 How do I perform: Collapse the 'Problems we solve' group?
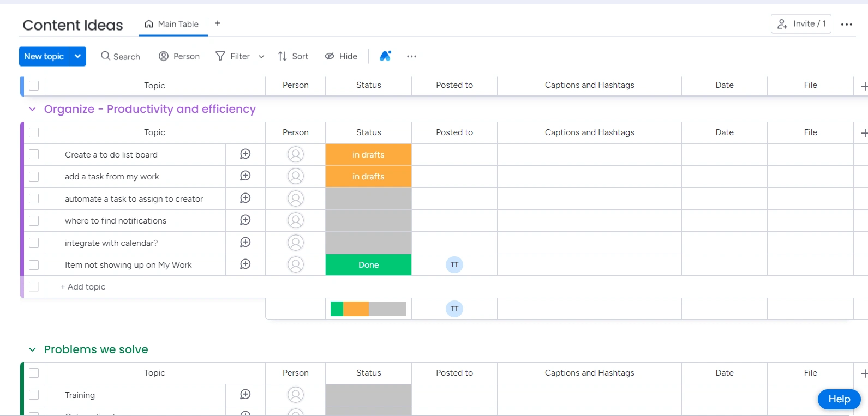tap(33, 349)
